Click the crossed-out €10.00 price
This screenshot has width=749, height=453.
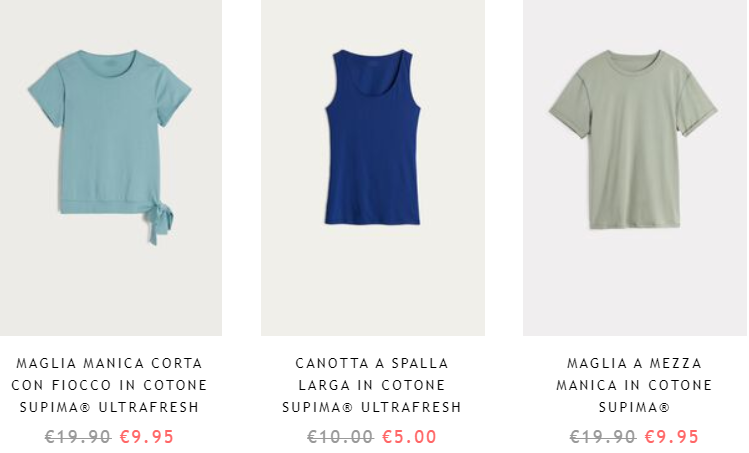(x=340, y=437)
